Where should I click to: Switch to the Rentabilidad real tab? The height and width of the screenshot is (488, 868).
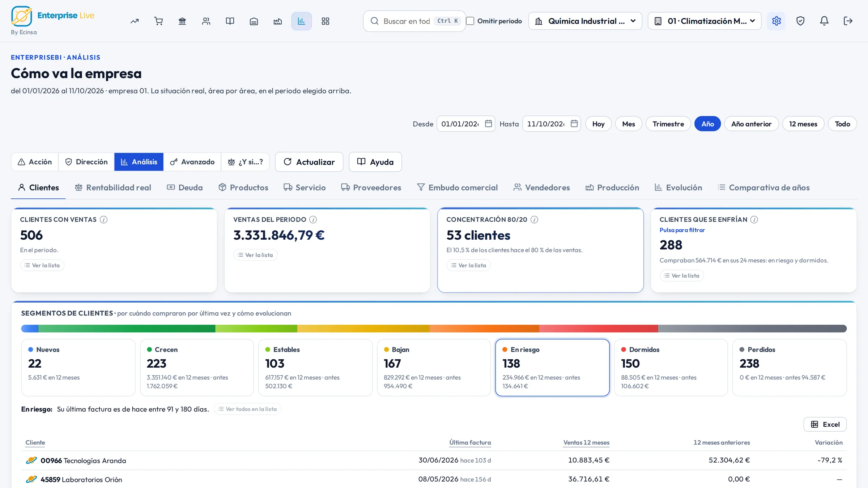click(x=113, y=188)
